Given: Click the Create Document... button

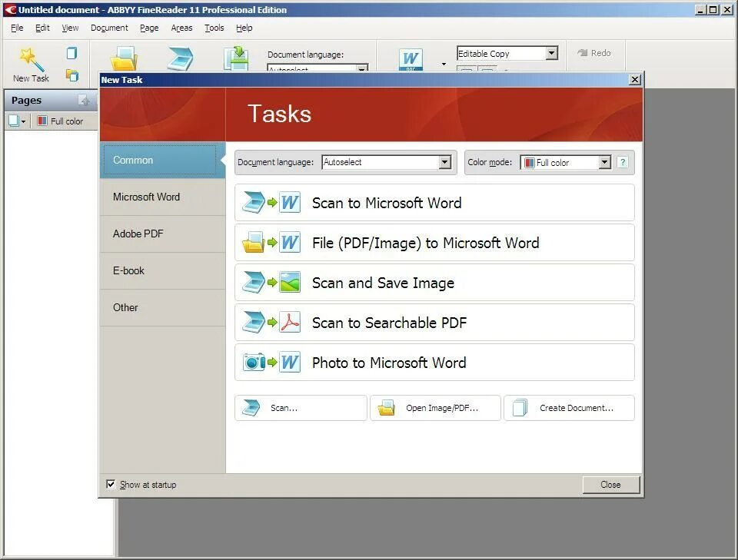Looking at the screenshot, I should point(569,408).
